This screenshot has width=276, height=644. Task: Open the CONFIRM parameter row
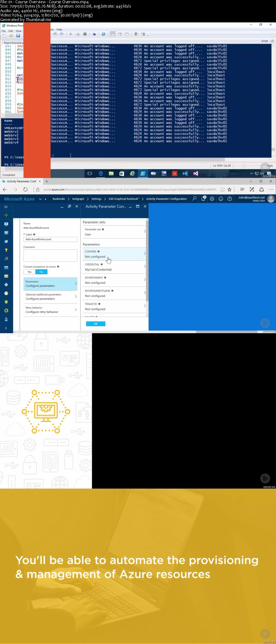[114, 254]
